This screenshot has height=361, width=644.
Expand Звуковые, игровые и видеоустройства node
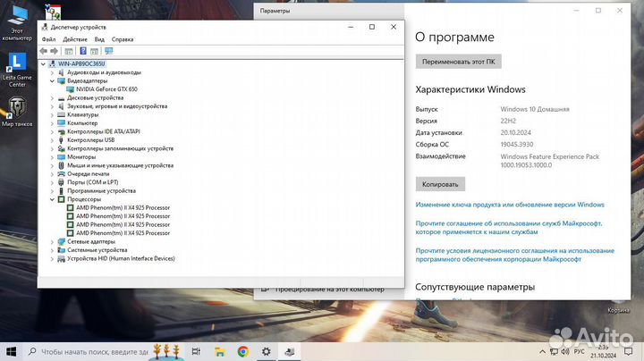[52, 106]
